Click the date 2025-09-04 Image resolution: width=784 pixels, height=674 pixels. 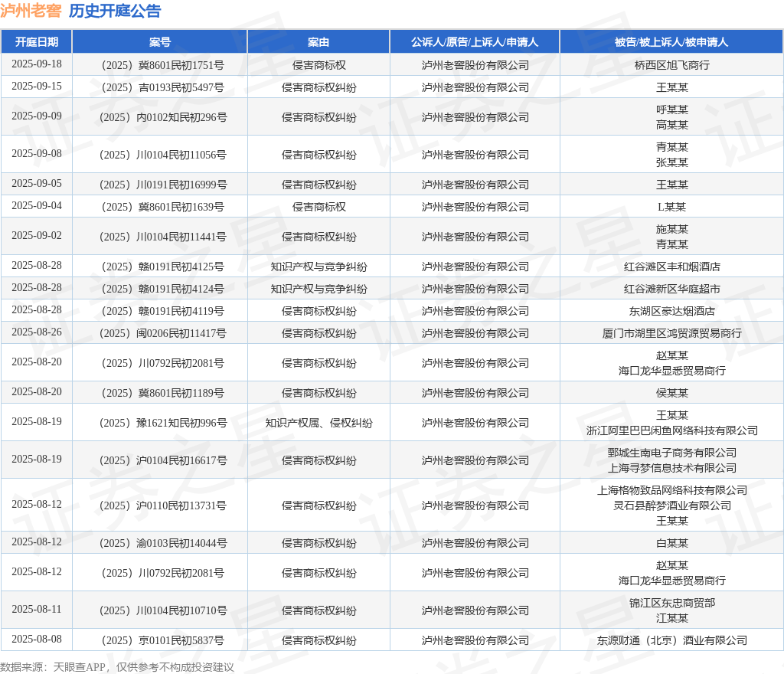coord(37,205)
